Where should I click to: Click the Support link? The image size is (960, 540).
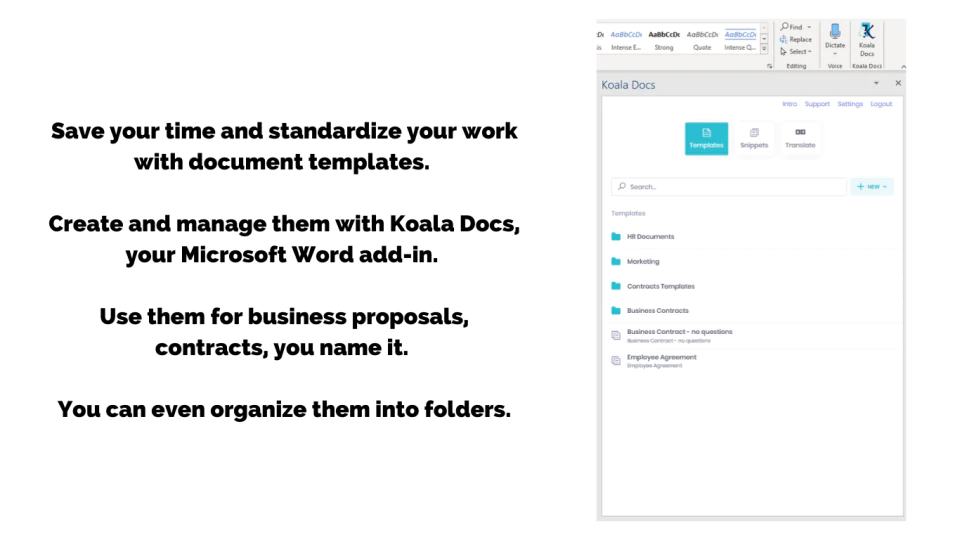click(817, 104)
